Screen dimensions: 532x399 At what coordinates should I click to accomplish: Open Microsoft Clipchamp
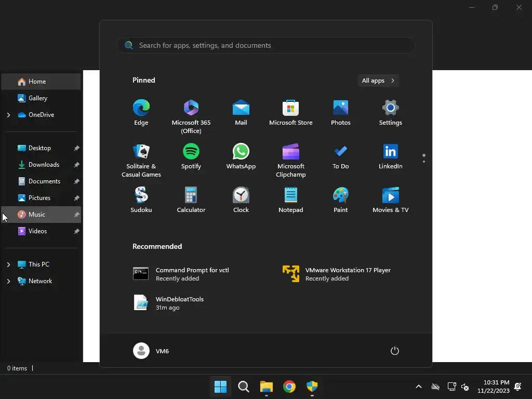point(291,161)
